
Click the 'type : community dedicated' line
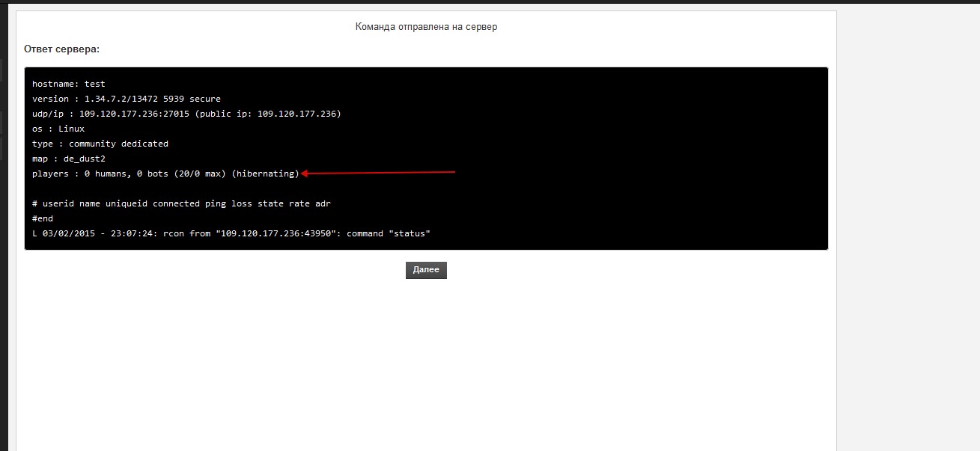point(100,144)
